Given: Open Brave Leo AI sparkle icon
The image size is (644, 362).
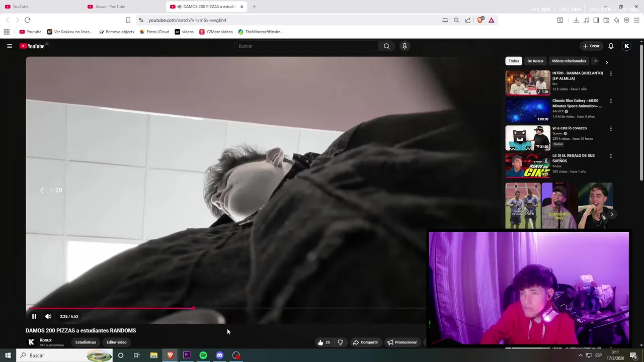Looking at the screenshot, I should click(x=616, y=20).
